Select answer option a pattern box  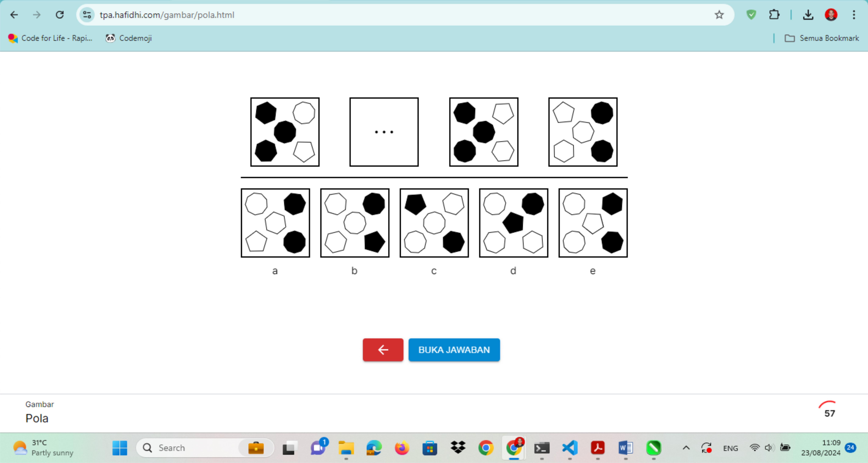click(x=275, y=223)
